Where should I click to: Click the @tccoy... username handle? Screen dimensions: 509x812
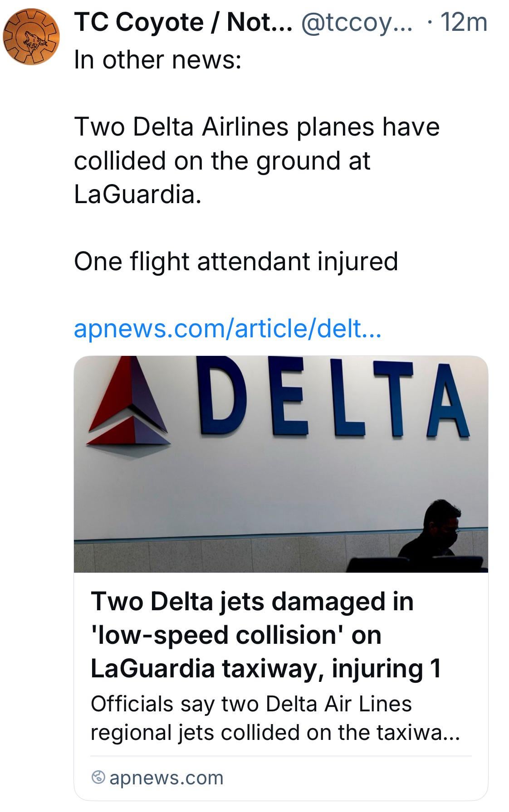[357, 22]
